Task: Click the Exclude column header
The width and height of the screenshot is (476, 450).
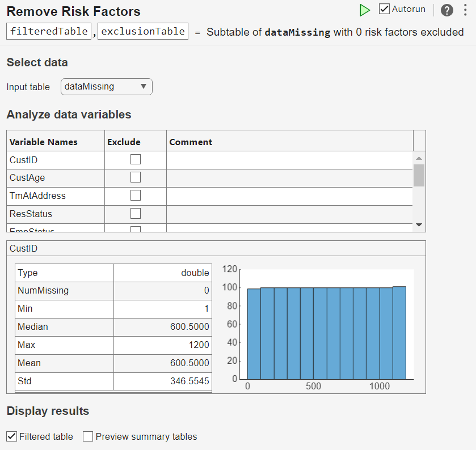Action: click(124, 142)
